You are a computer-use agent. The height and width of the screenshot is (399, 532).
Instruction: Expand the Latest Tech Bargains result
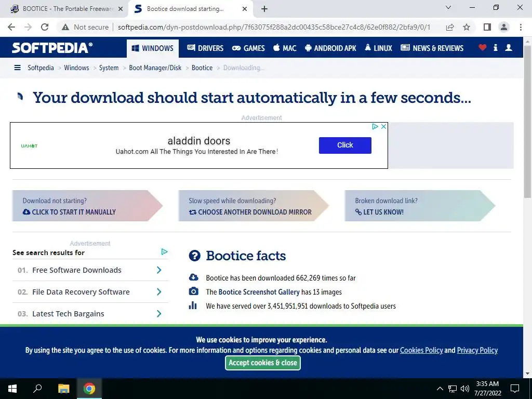(x=90, y=313)
